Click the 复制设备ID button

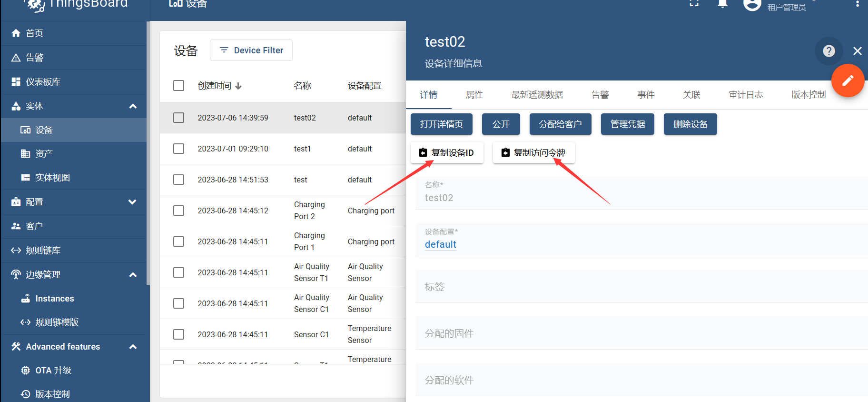(447, 153)
